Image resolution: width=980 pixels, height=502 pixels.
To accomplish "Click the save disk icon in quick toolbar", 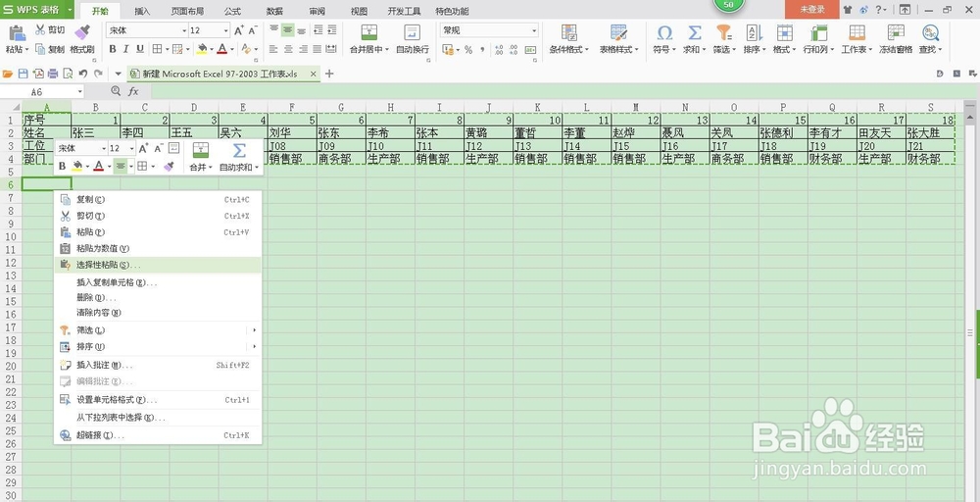I will click(x=24, y=74).
